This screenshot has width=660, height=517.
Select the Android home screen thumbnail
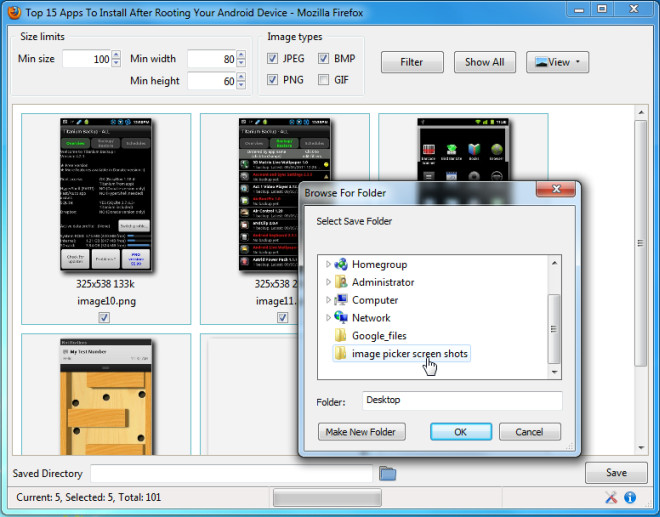point(463,149)
